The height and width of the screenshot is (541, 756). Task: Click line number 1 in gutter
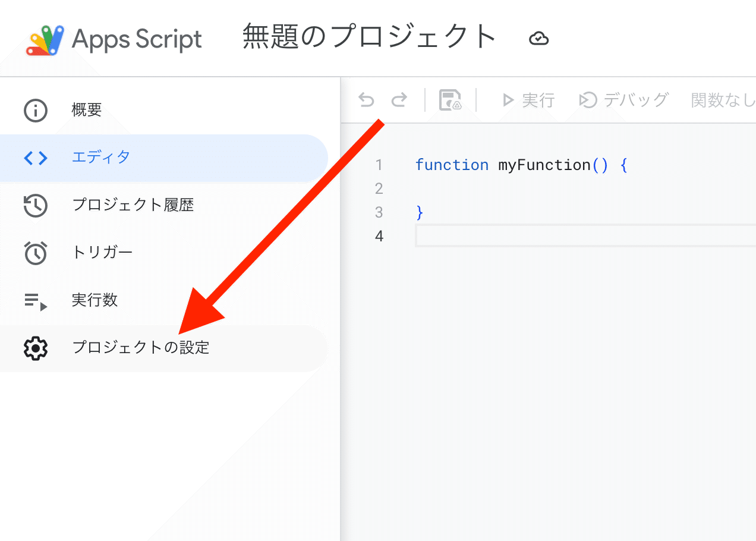tap(379, 165)
